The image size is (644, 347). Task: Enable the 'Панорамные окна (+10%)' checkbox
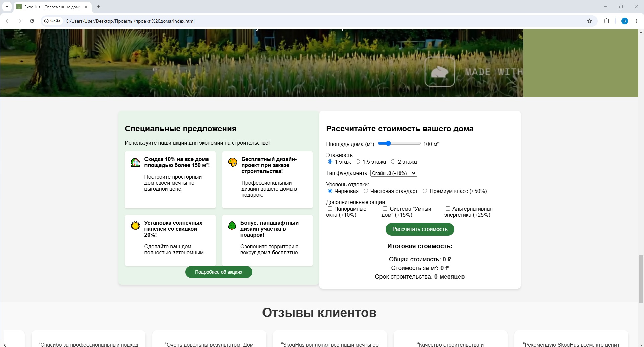pos(330,208)
